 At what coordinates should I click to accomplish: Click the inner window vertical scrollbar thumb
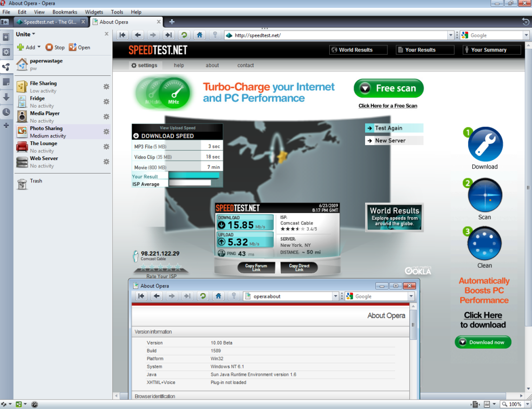[x=413, y=325]
